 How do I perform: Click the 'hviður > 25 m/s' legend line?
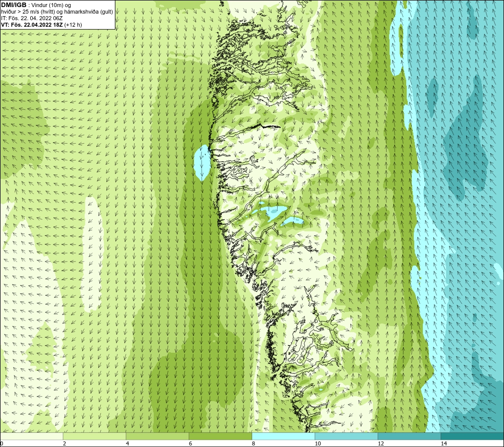click(x=57, y=12)
